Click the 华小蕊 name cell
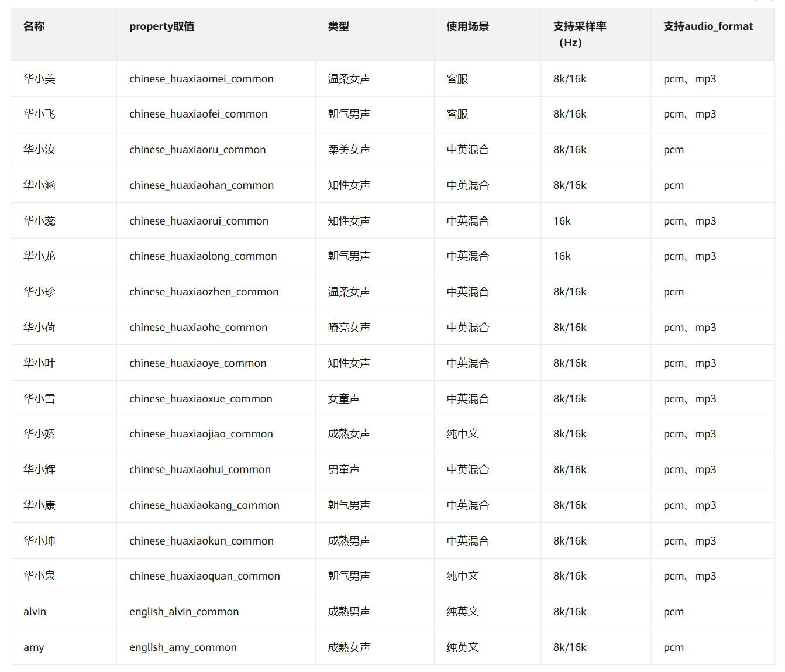 [x=39, y=221]
